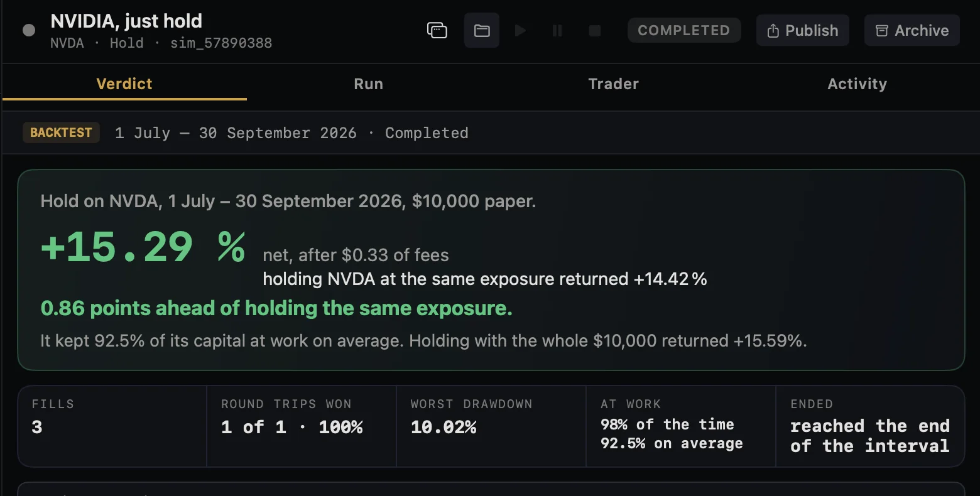Click the Worst Drawdown 10.02% card

click(x=491, y=426)
